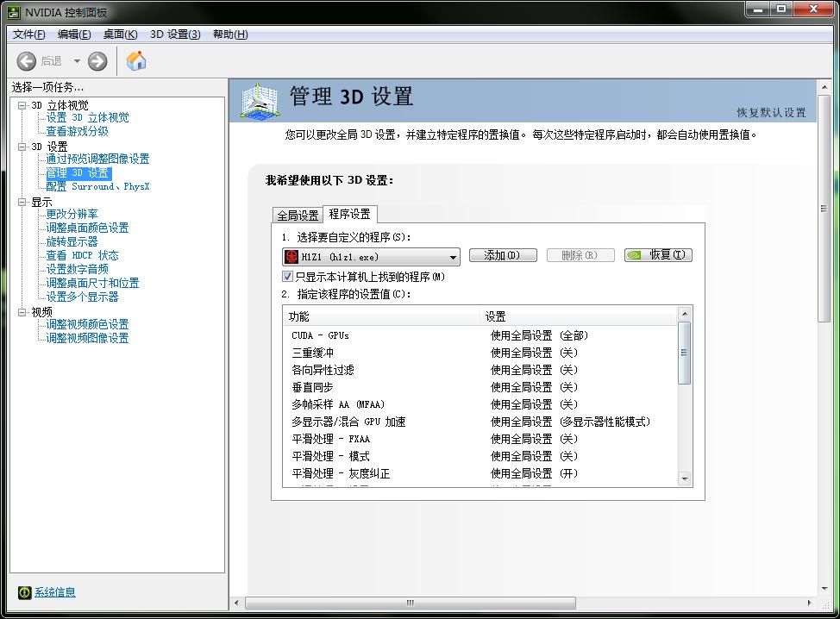Click the 3D settings header graphic icon
The width and height of the screenshot is (840, 619).
pyautogui.click(x=259, y=101)
